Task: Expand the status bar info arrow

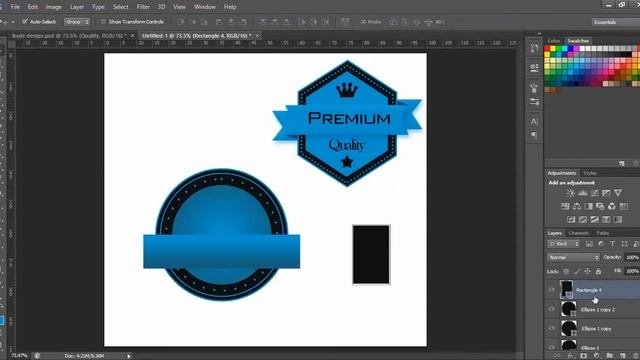Action: (x=129, y=356)
